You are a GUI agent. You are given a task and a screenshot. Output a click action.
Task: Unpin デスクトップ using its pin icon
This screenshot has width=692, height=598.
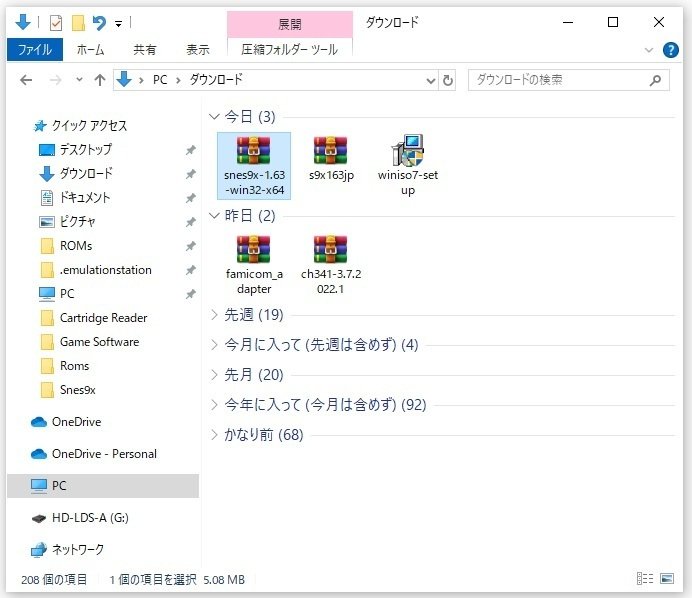pos(191,150)
